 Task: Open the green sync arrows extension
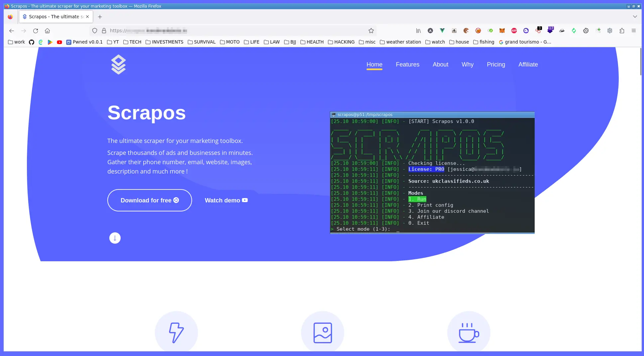pyautogui.click(x=574, y=31)
